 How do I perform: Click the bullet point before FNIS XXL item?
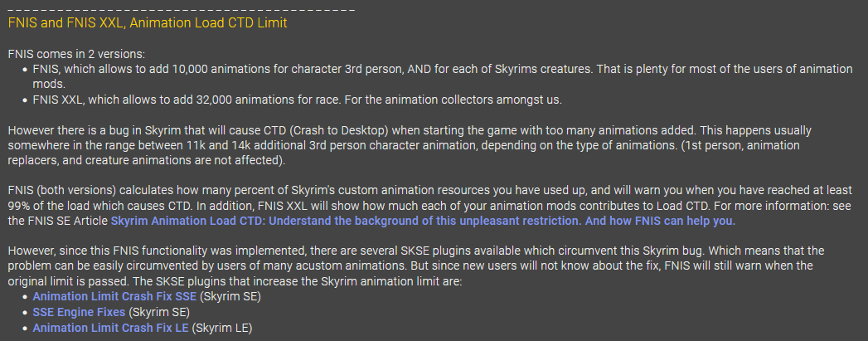tap(25, 100)
